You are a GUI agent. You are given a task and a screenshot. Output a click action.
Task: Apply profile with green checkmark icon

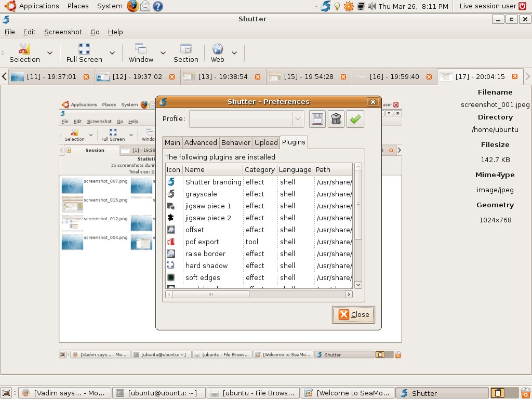tap(355, 119)
